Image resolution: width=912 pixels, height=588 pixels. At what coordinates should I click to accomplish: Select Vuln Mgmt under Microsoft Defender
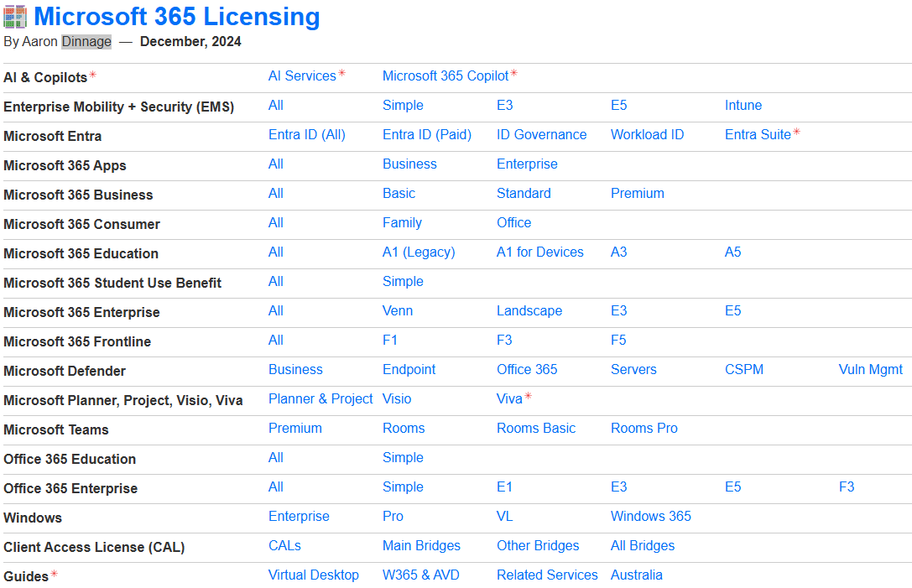pyautogui.click(x=870, y=369)
